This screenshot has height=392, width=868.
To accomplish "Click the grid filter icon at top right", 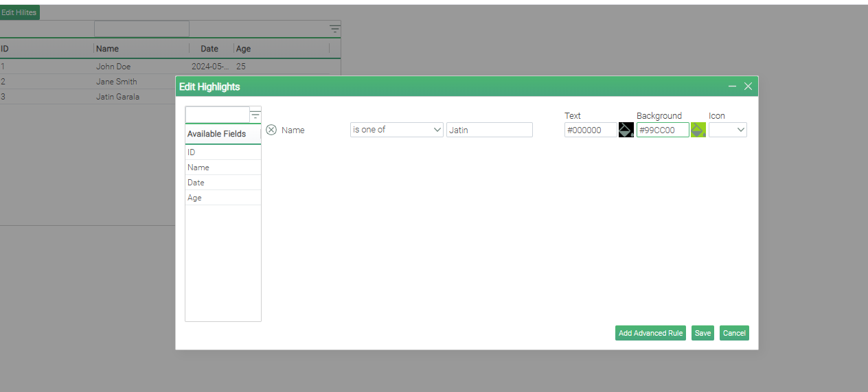I will coord(334,29).
